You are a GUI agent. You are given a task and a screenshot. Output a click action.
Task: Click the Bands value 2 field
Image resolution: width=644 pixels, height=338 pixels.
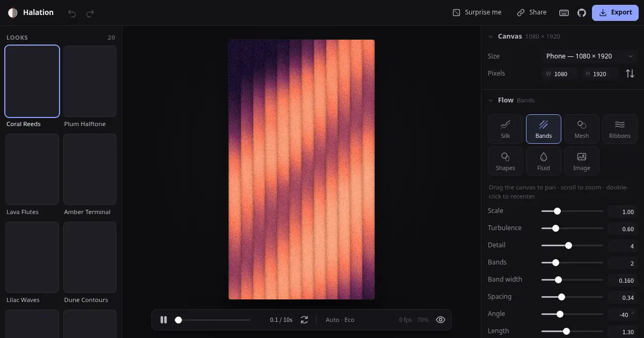click(623, 263)
